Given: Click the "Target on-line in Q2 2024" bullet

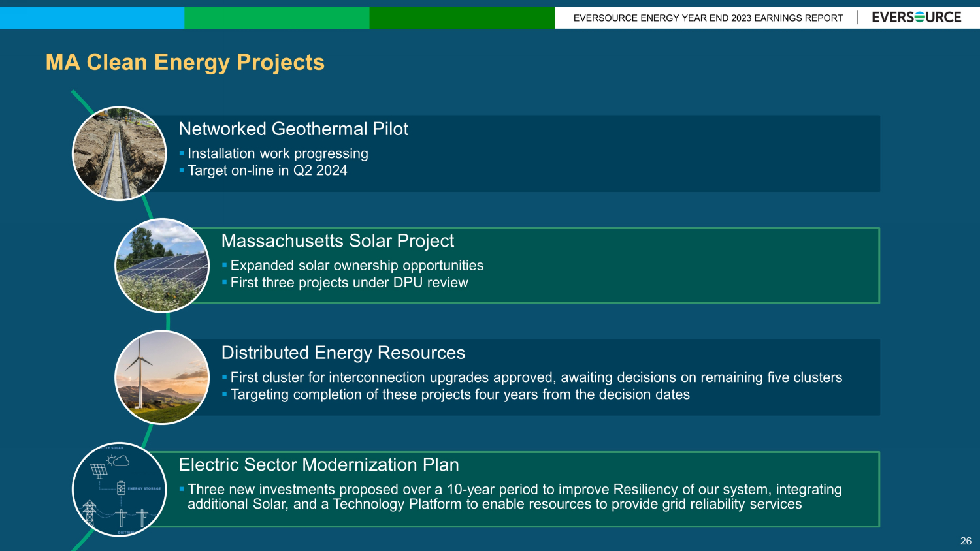Looking at the screenshot, I should pos(267,171).
